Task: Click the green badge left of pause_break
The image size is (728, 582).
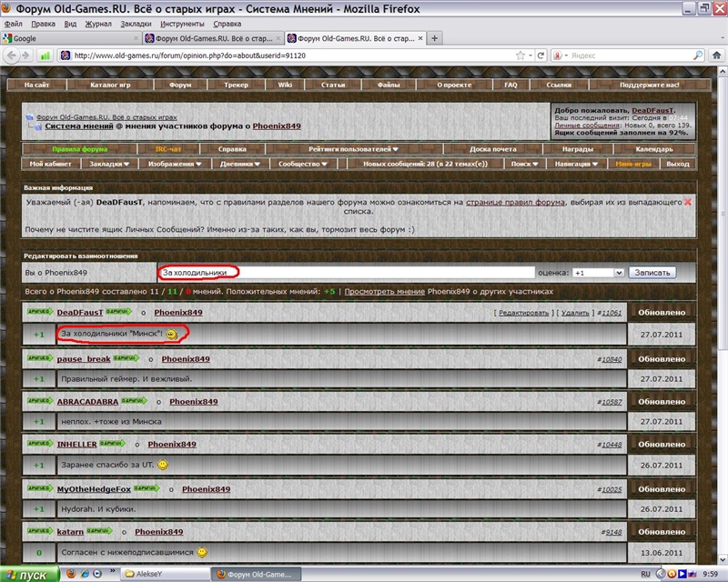Action: click(40, 357)
